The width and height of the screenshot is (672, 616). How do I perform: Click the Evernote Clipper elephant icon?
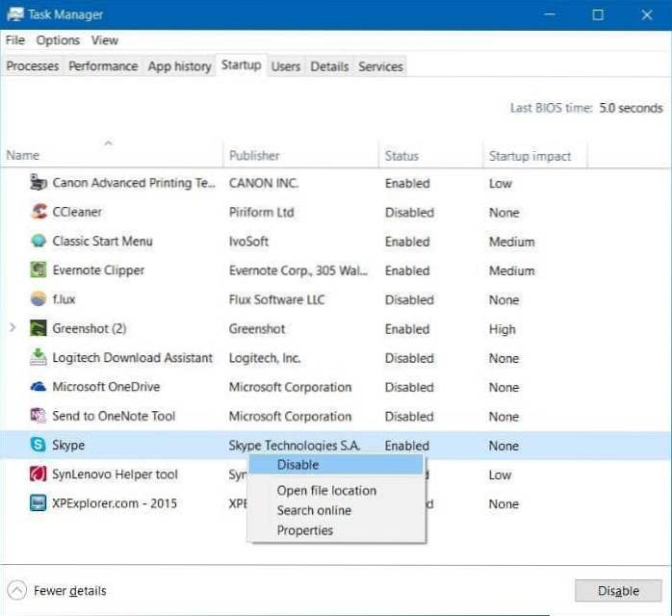click(x=39, y=270)
